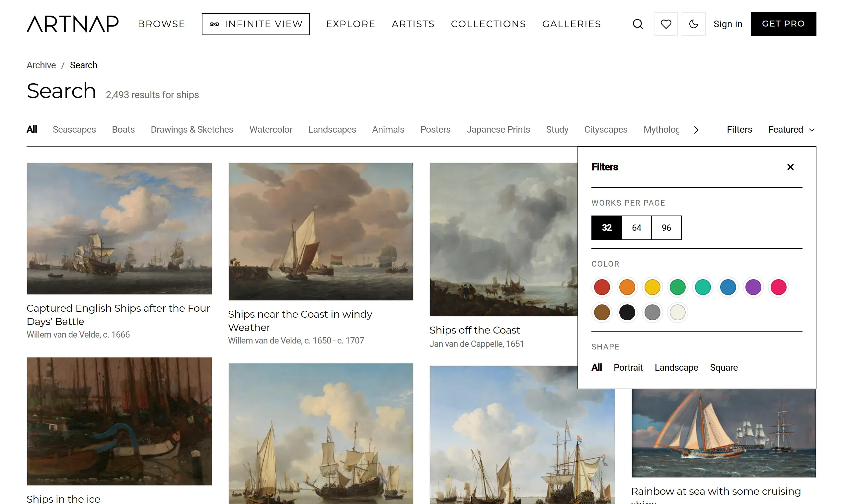Open Infinite View mode

[x=256, y=24]
